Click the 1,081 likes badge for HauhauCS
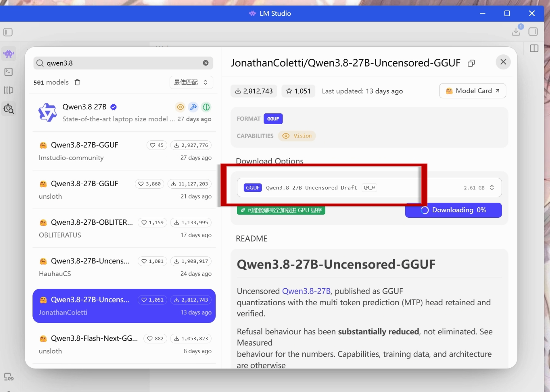Viewport: 550px width, 392px height. [x=152, y=261]
